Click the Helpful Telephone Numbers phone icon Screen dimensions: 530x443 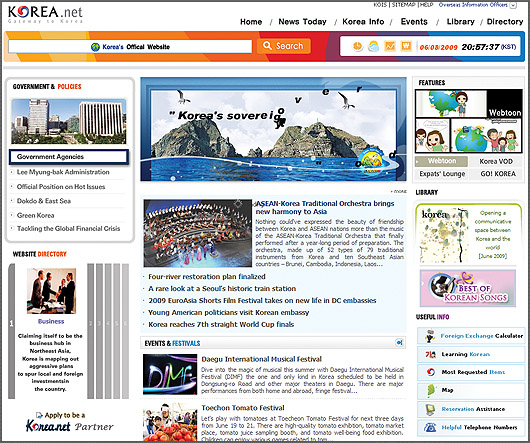click(430, 427)
